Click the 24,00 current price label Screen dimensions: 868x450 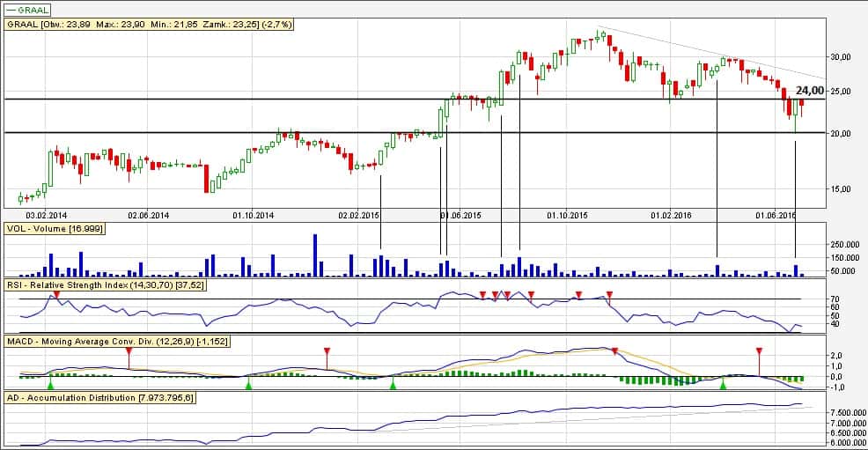(810, 90)
